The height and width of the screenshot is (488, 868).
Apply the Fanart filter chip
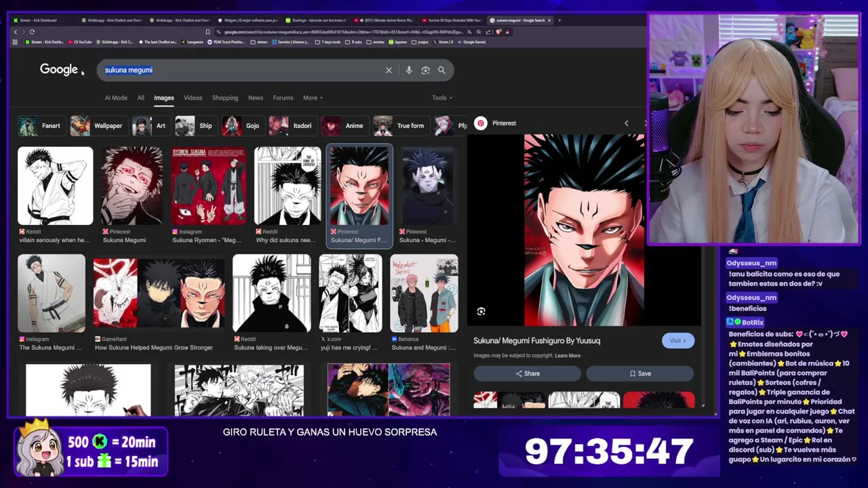[41, 125]
